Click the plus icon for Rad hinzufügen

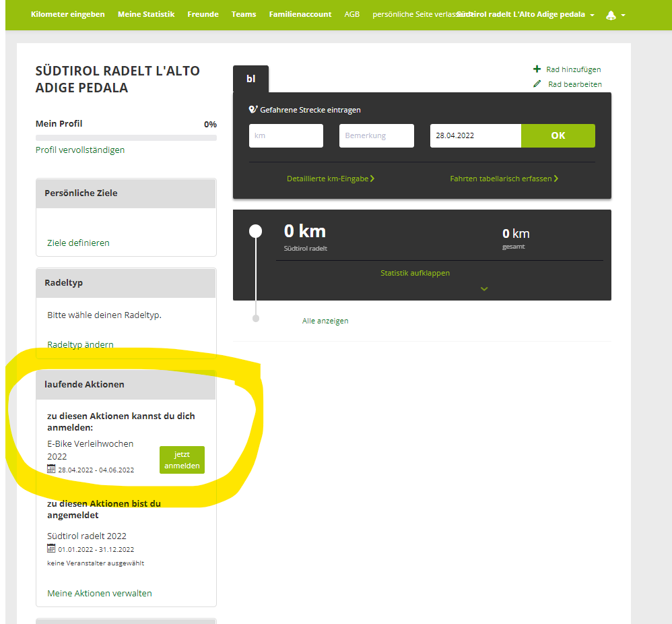537,69
